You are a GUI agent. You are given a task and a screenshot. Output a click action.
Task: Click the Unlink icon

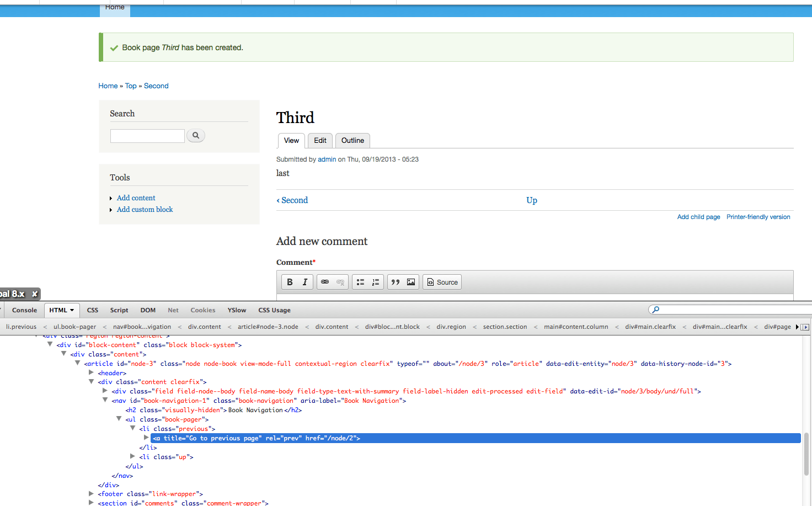click(340, 282)
